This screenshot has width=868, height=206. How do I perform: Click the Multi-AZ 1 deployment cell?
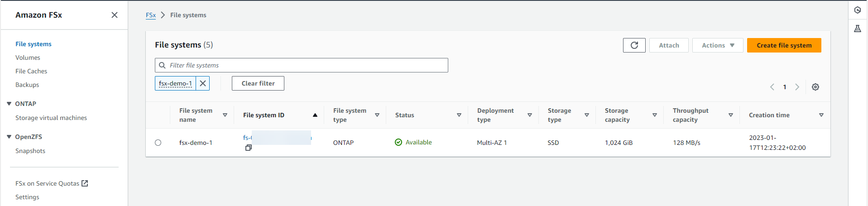(x=492, y=143)
